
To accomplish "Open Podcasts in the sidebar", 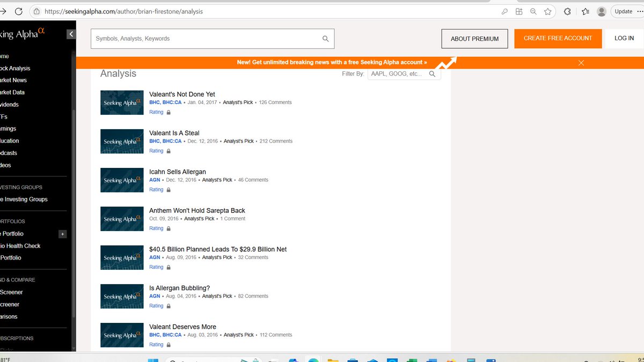I will coord(9,153).
